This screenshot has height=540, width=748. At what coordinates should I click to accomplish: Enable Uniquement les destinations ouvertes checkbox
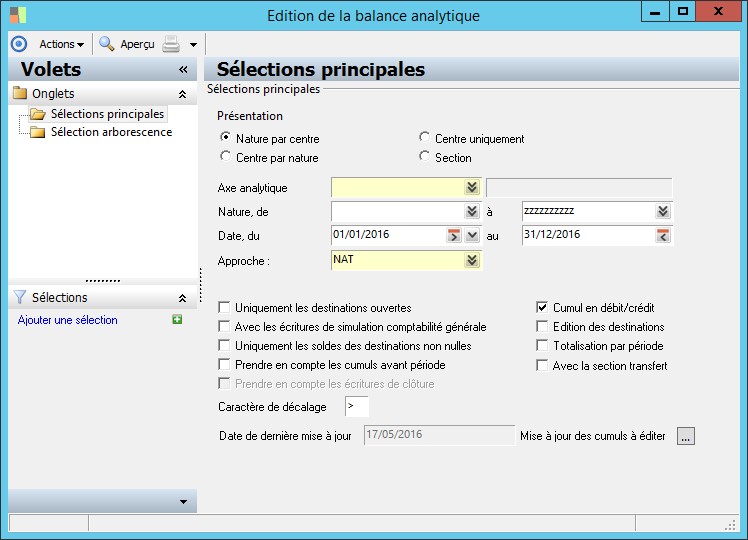click(225, 308)
